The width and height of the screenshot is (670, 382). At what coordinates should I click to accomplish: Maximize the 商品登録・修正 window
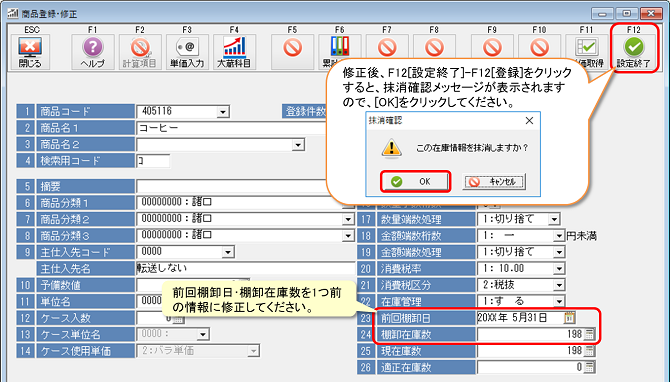pyautogui.click(x=626, y=14)
